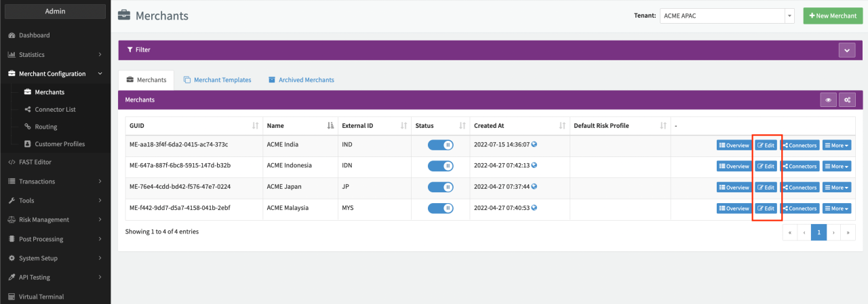Toggle status switch for ACME Japan
Image resolution: width=868 pixels, height=304 pixels.
tap(441, 187)
